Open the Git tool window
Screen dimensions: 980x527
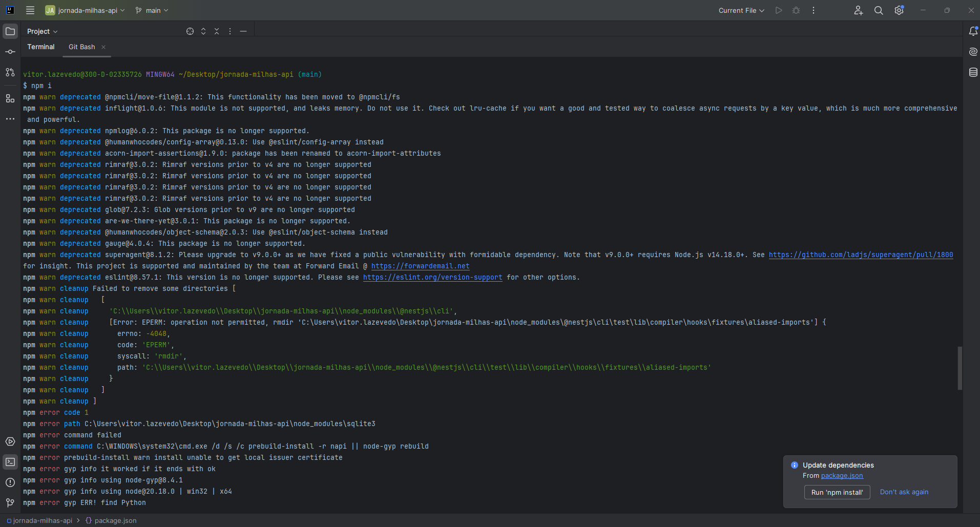point(10,503)
